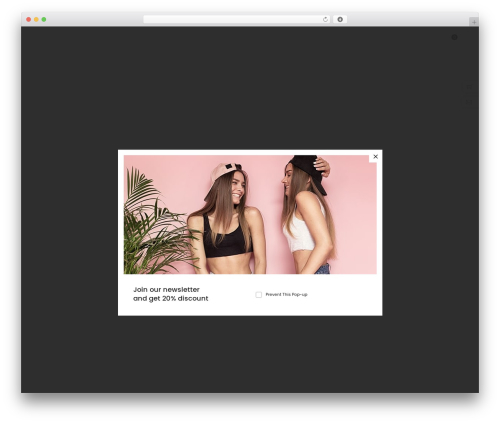Click the reload icon in address bar

(325, 20)
